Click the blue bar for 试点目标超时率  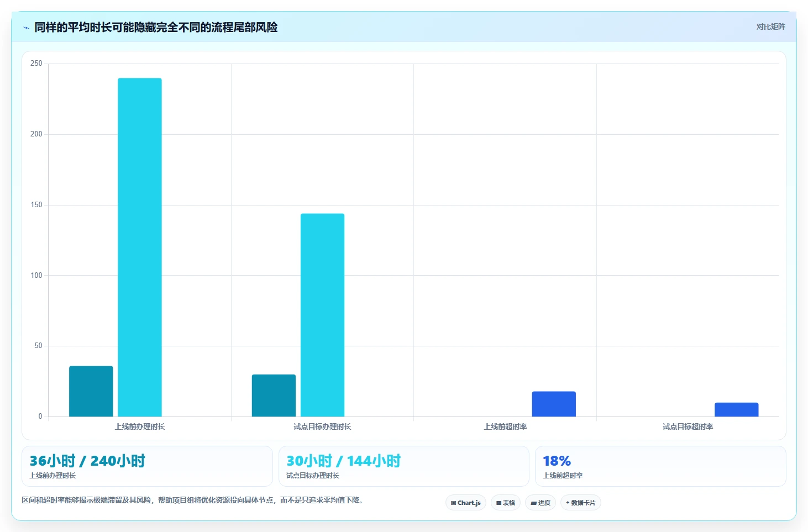737,409
